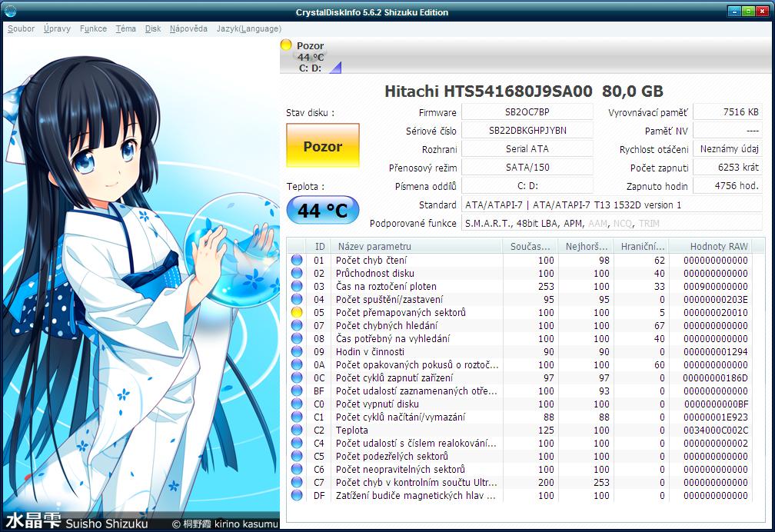Click status icon for row C0 Počet vypnutí disku
The height and width of the screenshot is (532, 775).
pos(297,404)
